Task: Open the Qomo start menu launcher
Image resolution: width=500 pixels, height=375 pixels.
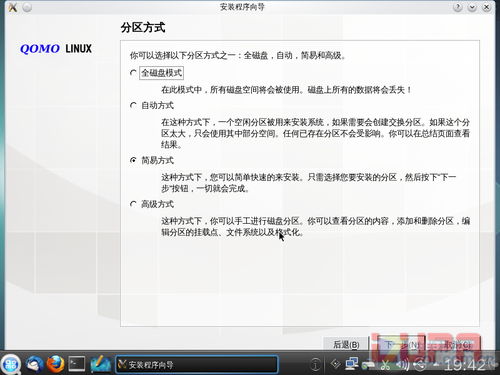Action: tap(11, 364)
